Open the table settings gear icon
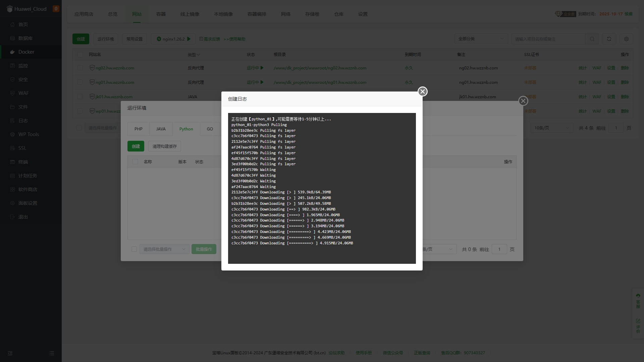 click(626, 39)
